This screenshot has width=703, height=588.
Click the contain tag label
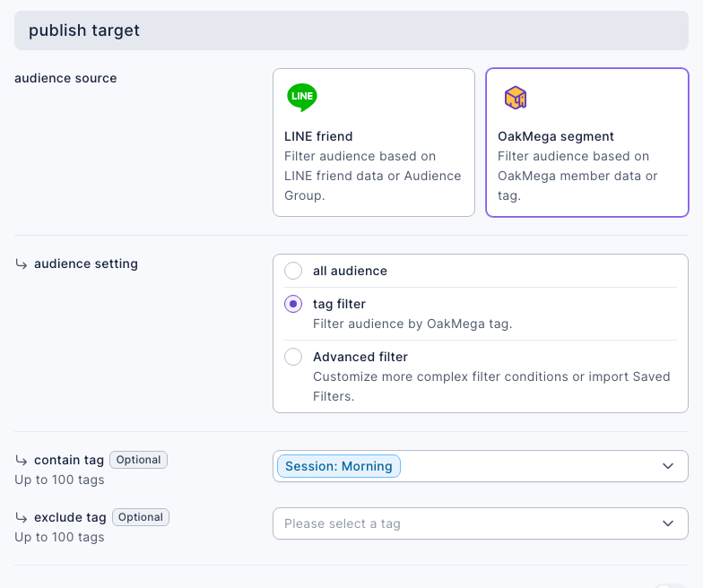69,460
